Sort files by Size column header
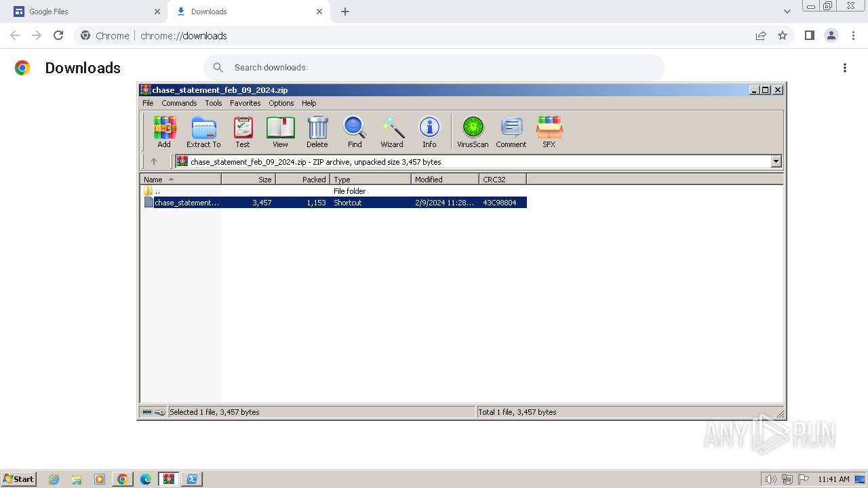 click(x=248, y=180)
